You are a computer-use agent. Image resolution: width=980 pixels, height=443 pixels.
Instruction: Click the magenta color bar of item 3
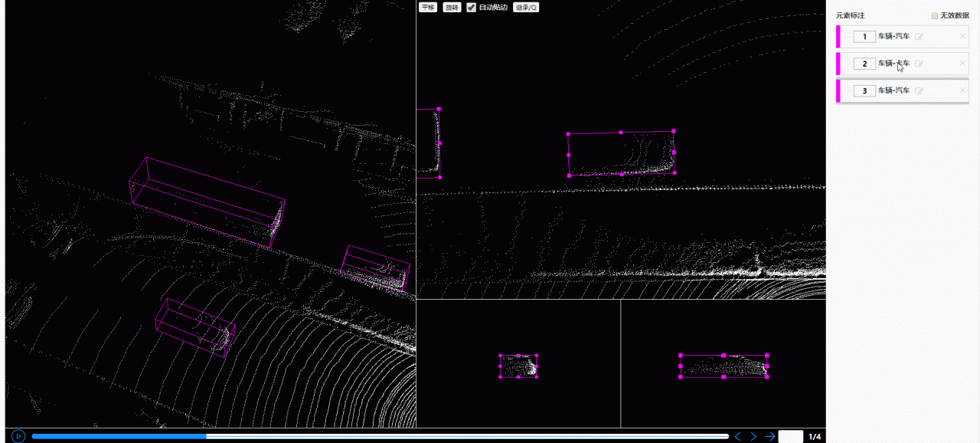pyautogui.click(x=838, y=90)
